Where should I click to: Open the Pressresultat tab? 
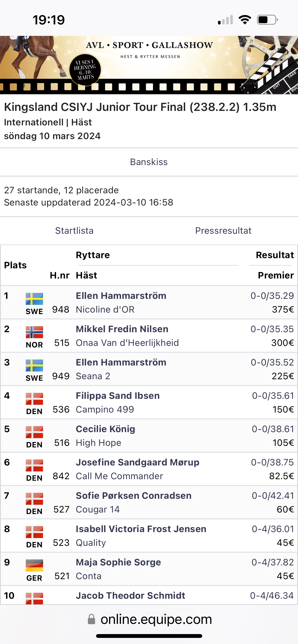223,231
